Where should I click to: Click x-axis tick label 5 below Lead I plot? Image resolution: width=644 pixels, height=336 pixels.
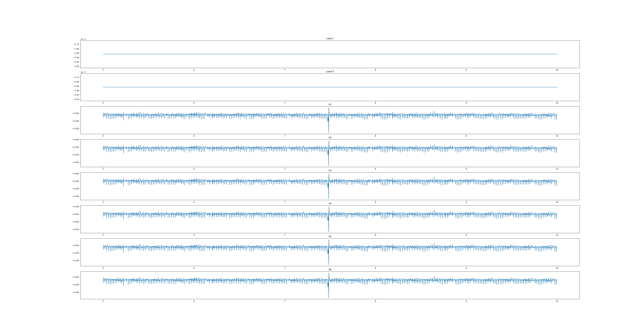click(x=103, y=70)
